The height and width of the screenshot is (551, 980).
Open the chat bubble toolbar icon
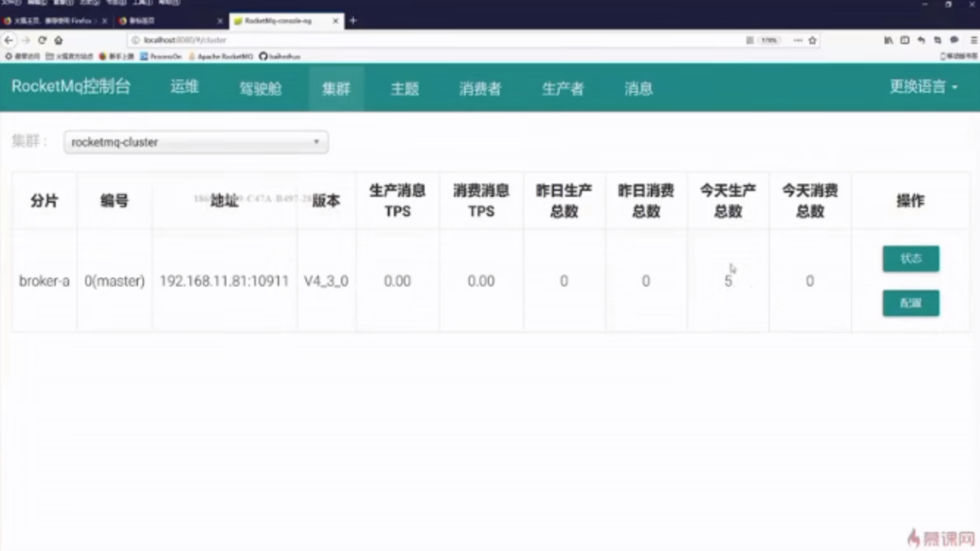(x=954, y=40)
